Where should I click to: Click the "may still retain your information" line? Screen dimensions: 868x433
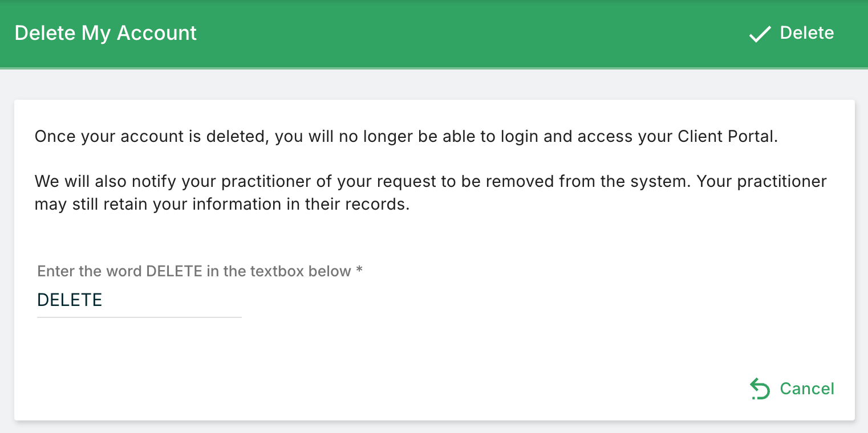tap(155, 204)
